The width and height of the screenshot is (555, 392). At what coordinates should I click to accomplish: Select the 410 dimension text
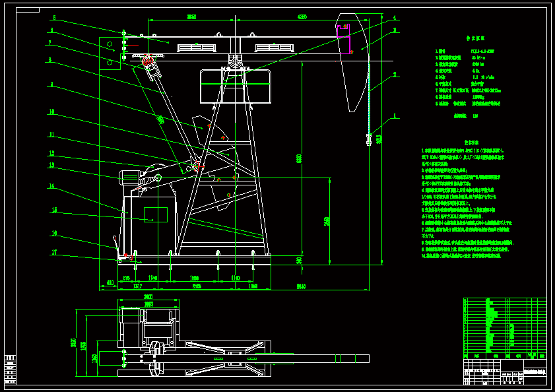(110, 282)
